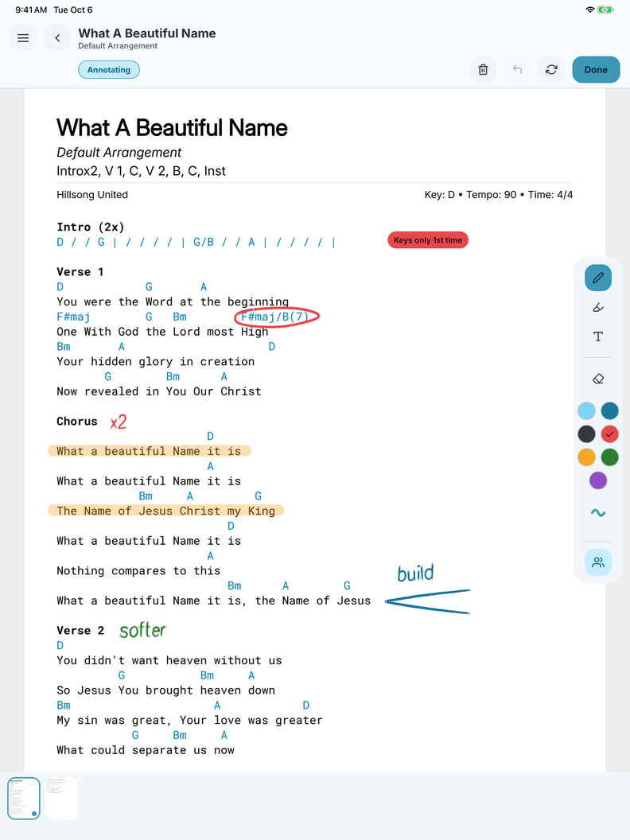Pick the black color swatch
630x840 pixels.
[x=586, y=434]
